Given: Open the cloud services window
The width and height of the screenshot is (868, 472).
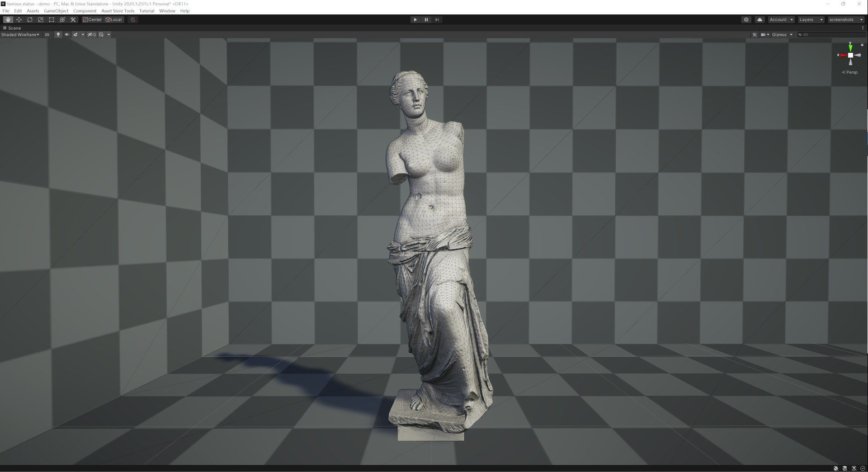Looking at the screenshot, I should click(759, 19).
